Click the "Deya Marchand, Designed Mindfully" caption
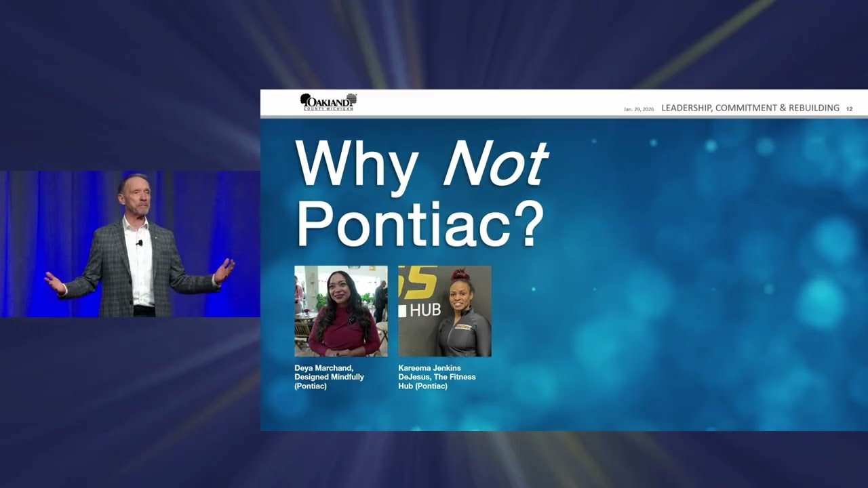This screenshot has width=868, height=488. [330, 377]
